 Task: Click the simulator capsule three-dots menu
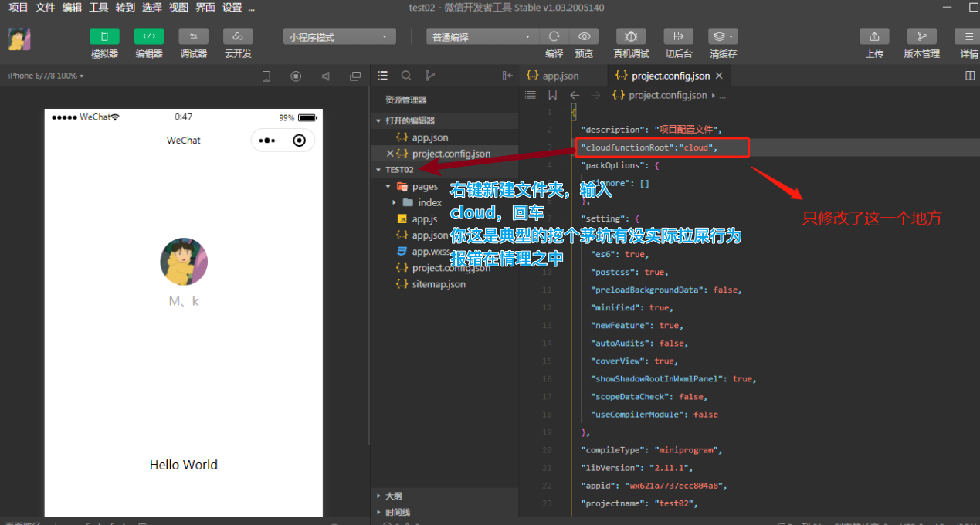pyautogui.click(x=267, y=141)
